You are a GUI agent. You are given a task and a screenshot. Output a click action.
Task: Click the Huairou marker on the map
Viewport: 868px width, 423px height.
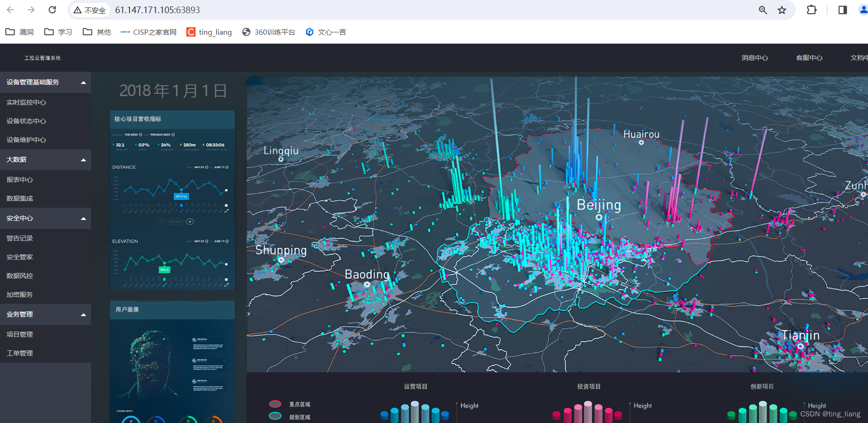click(641, 143)
